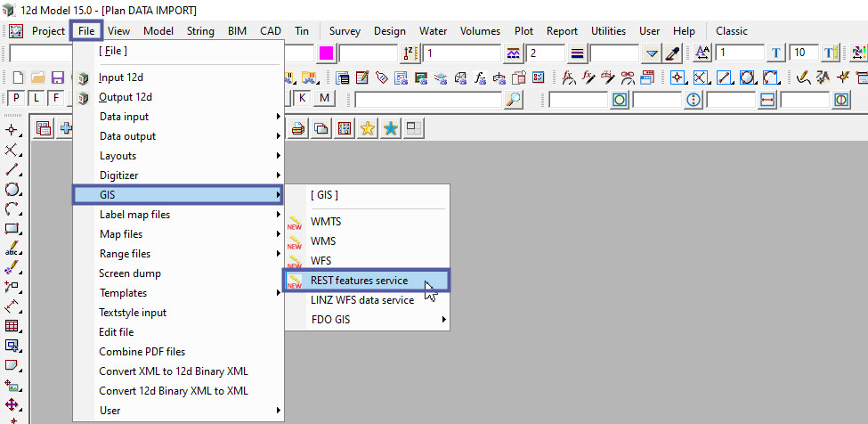Click the printer icon in view toolbar
The image size is (868, 424).
[x=298, y=128]
